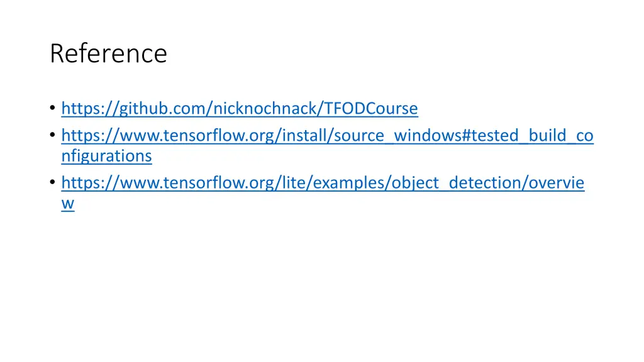Click 'https://' at the start of the third link
644x362 pixels.
[x=91, y=183]
